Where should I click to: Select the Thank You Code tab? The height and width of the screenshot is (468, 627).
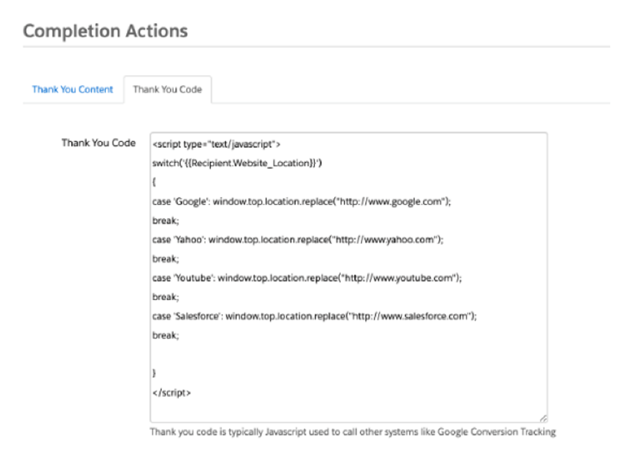168,89
